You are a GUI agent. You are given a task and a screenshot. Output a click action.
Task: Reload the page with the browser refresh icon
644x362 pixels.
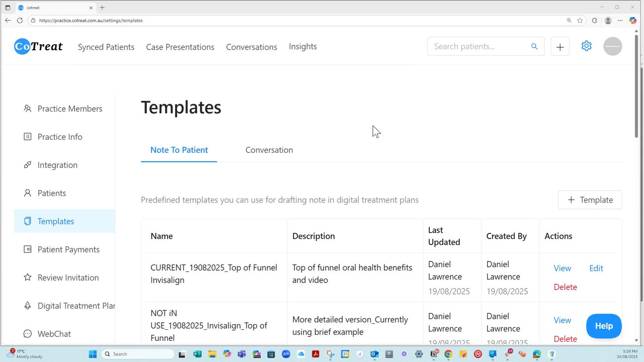20,21
